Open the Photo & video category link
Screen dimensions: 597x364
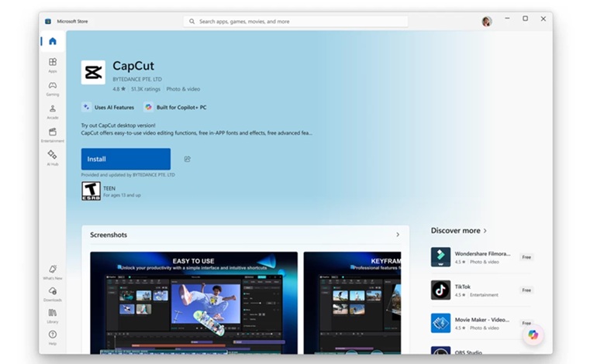(183, 89)
